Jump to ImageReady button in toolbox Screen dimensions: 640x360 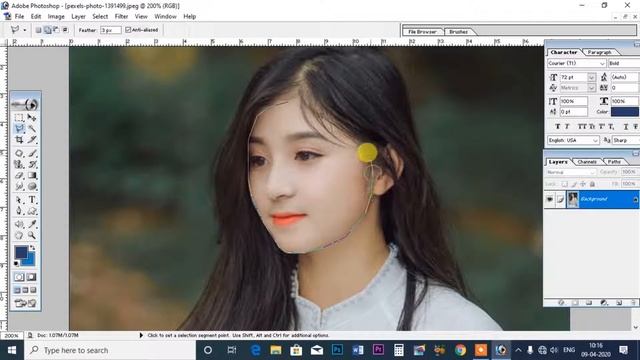pos(25,303)
